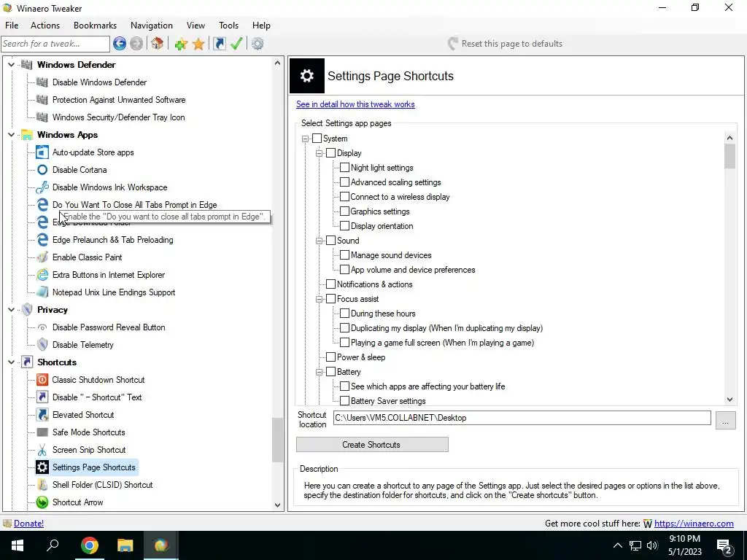747x560 pixels.
Task: Click the left tree panel scrollbar thumb
Action: pyautogui.click(x=278, y=440)
